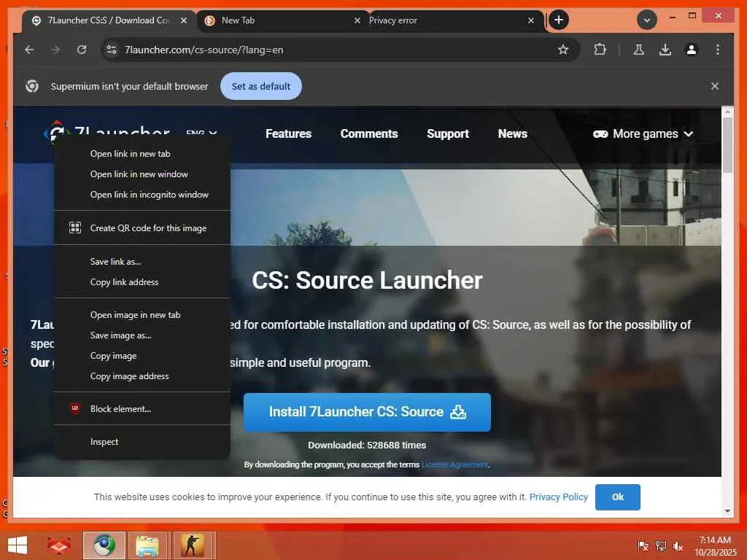This screenshot has width=747, height=560.
Task: Dismiss the default browser infobar
Action: click(715, 86)
